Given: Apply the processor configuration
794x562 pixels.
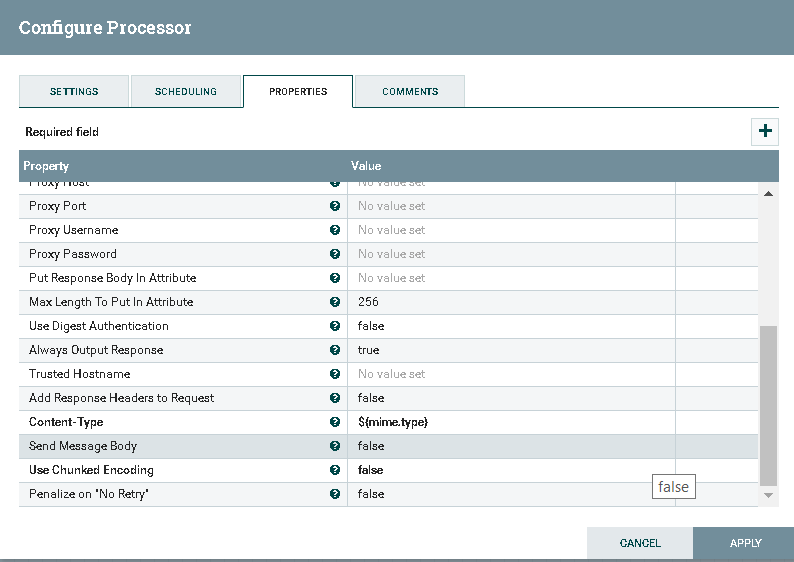Looking at the screenshot, I should click(745, 543).
